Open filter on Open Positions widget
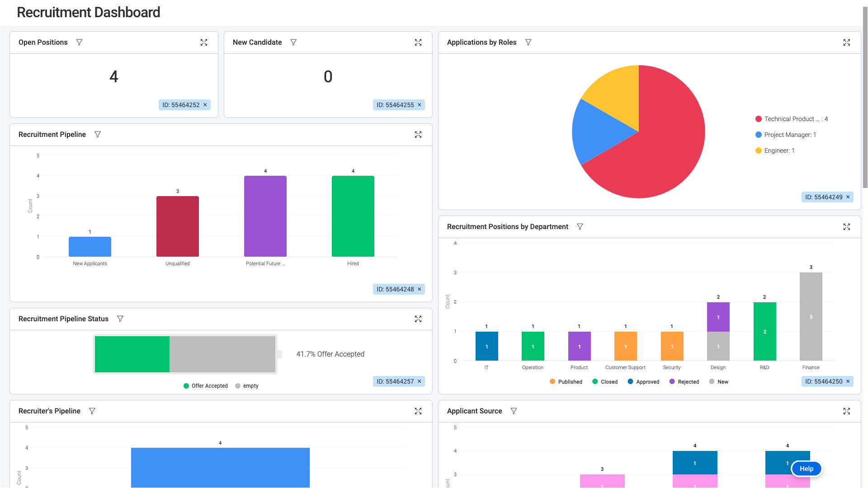This screenshot has width=868, height=488. coord(79,42)
